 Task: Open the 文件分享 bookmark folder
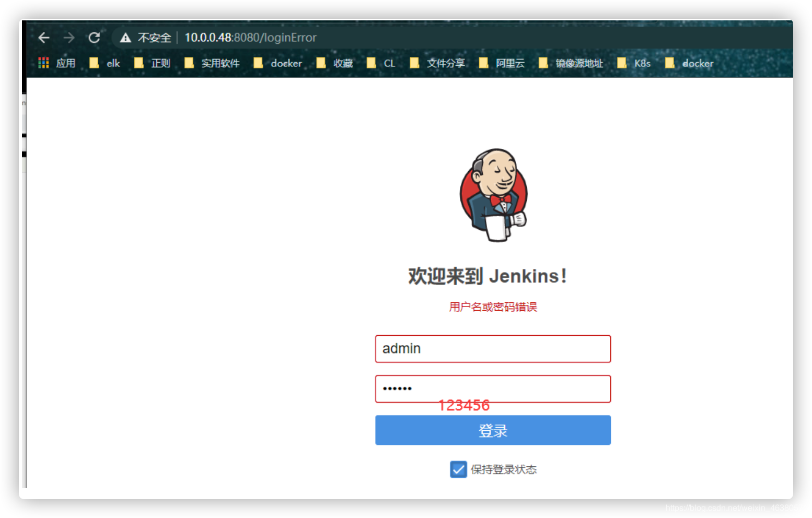pos(437,63)
